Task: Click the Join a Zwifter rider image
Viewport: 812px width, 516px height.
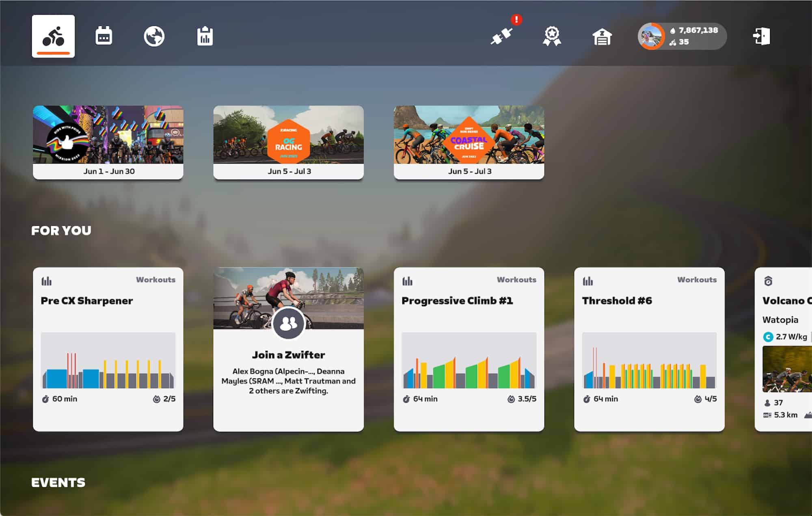Action: click(288, 298)
